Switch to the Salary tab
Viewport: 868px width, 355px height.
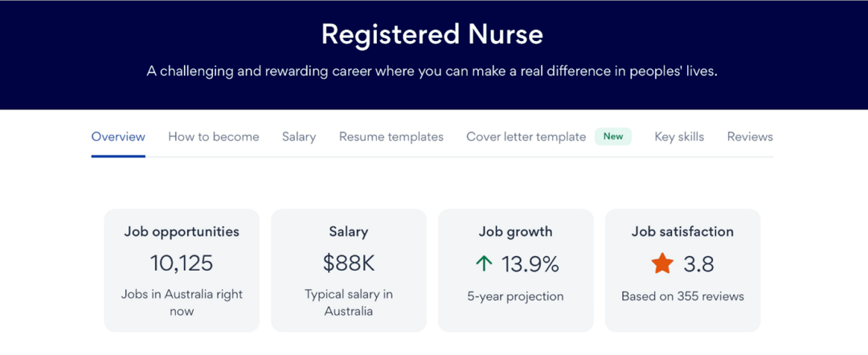click(299, 137)
